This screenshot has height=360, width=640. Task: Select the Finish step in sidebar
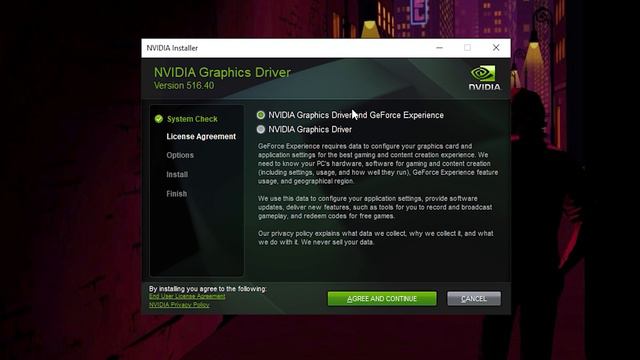tap(177, 194)
